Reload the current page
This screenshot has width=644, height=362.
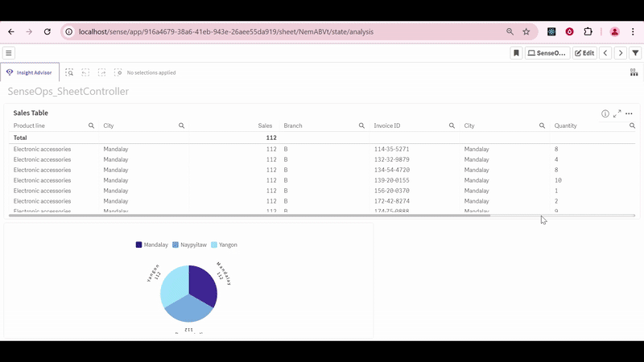[47, 31]
